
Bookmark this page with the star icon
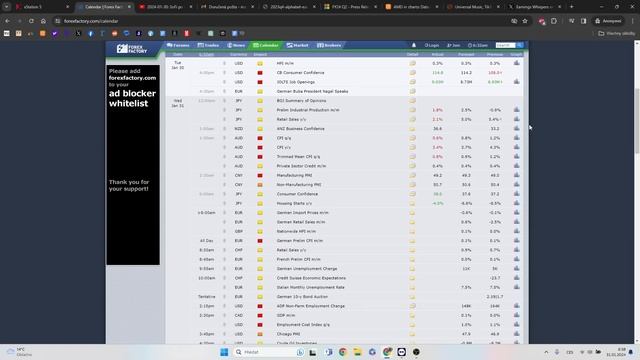click(x=525, y=21)
